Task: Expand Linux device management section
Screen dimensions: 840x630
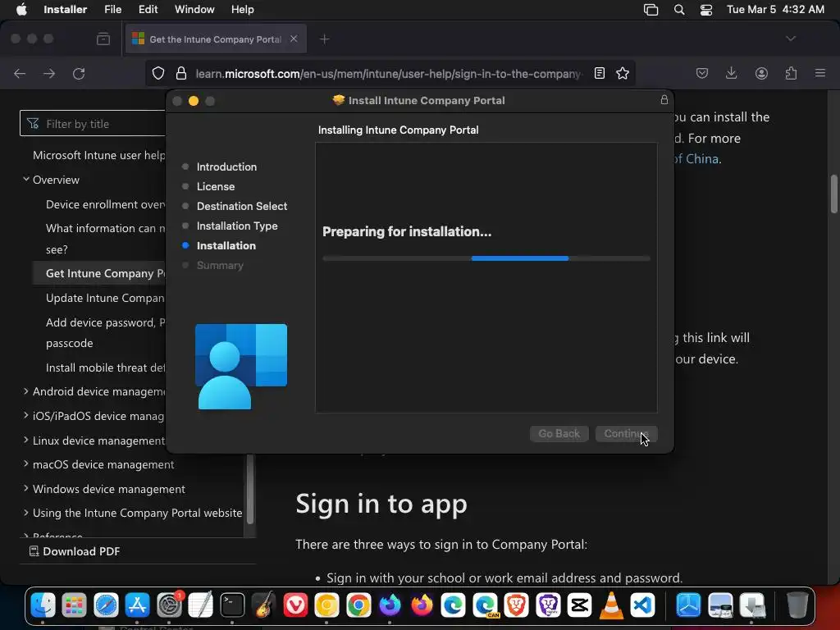Action: click(25, 440)
